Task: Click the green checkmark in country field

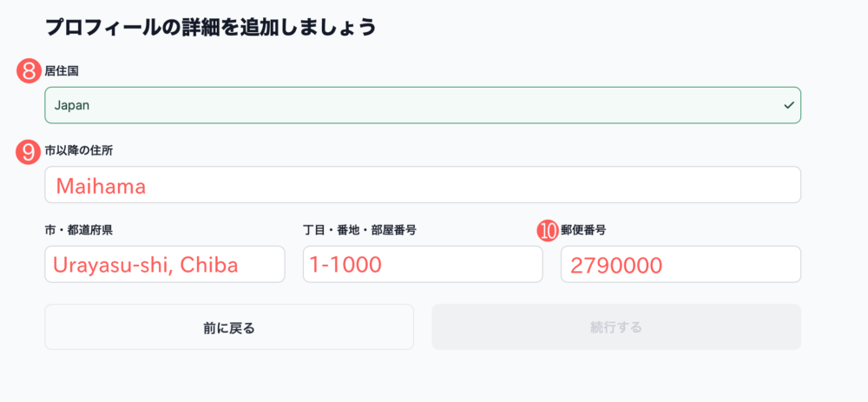Action: [789, 105]
